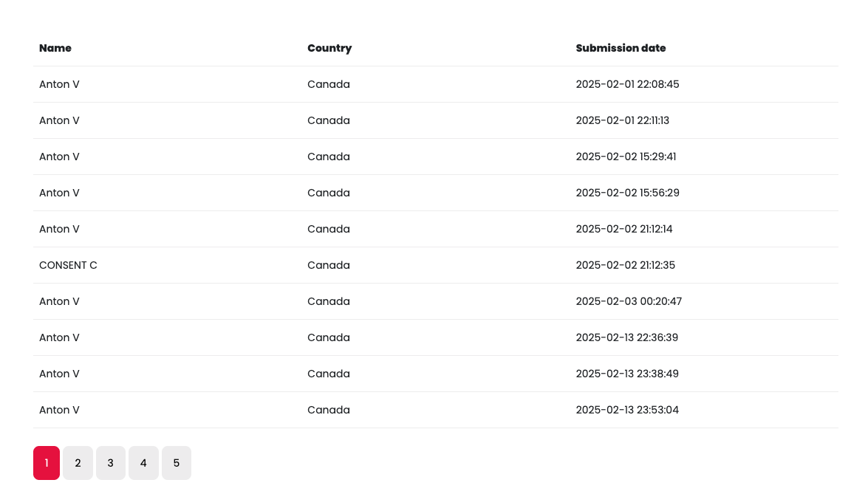Click submission date 2025-02-01 22:11:13
Image resolution: width=868 pixels, height=494 pixels.
point(622,120)
